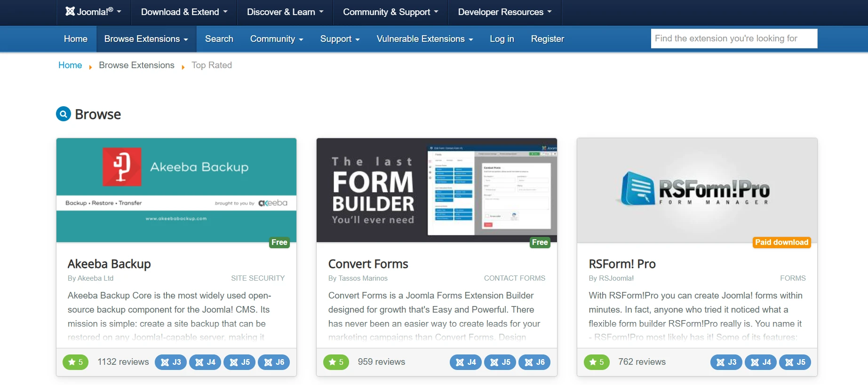Viewport: 868px width, 385px height.
Task: Click author Tassos Marinos
Action: point(363,278)
